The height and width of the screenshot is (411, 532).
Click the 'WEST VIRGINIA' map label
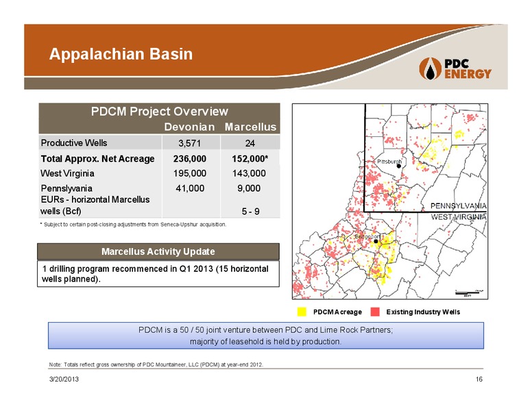click(459, 216)
